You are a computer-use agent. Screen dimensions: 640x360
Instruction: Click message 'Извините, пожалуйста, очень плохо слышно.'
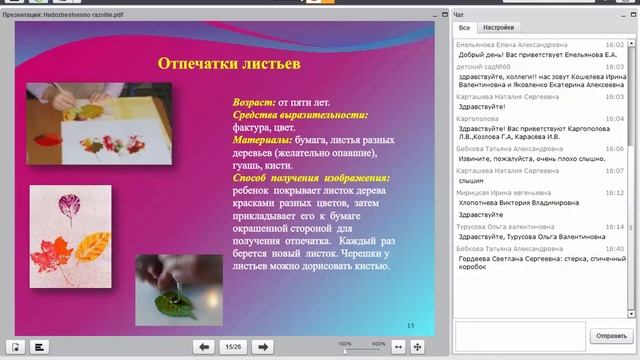(x=532, y=158)
